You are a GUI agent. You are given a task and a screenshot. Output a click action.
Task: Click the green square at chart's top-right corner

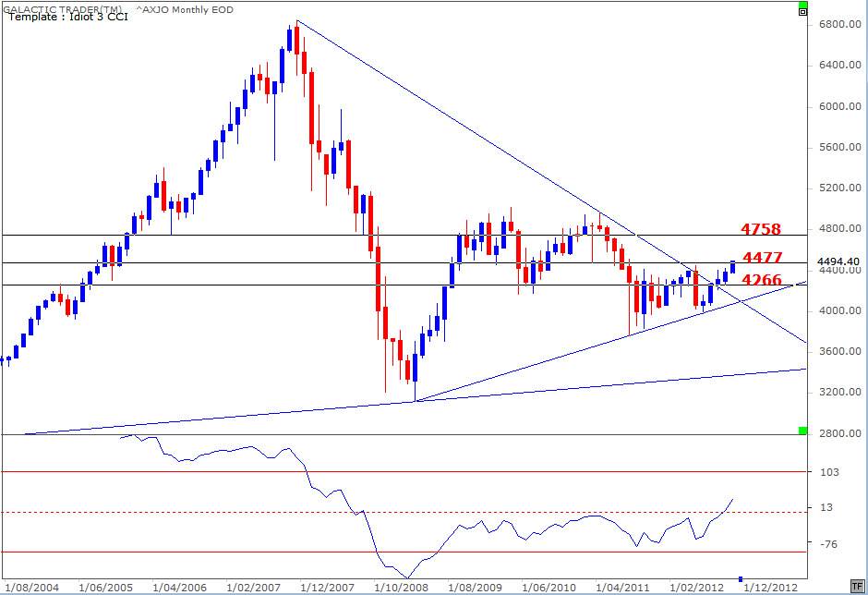click(x=802, y=5)
